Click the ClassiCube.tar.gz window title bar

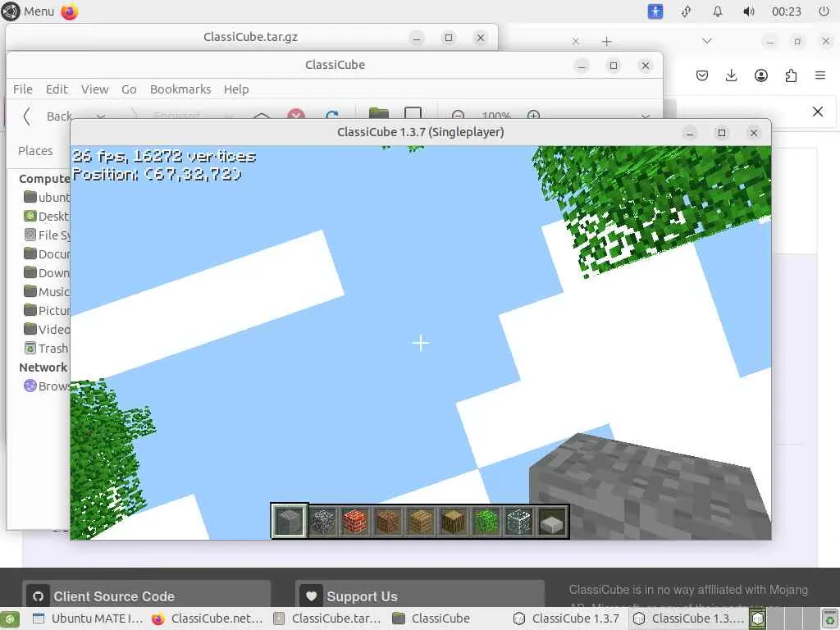250,37
